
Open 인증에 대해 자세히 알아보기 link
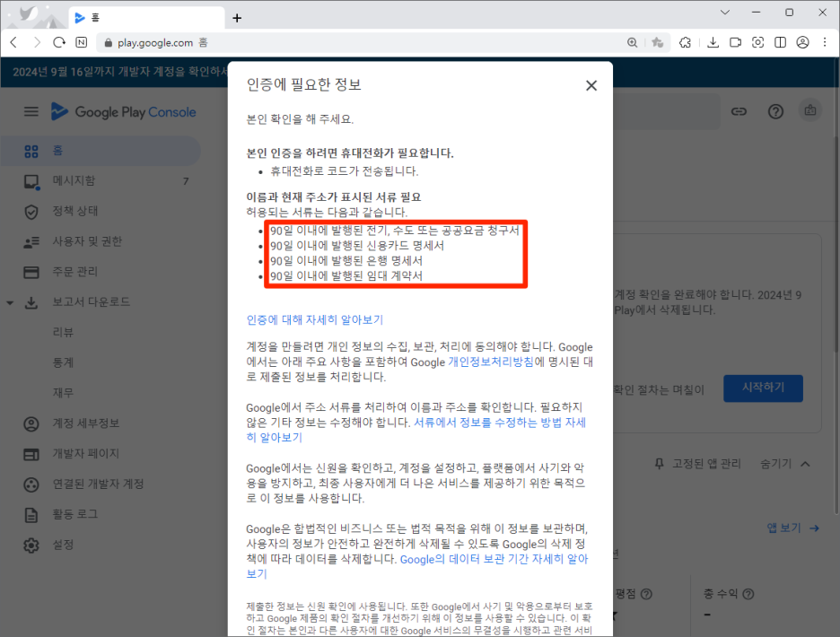314,319
